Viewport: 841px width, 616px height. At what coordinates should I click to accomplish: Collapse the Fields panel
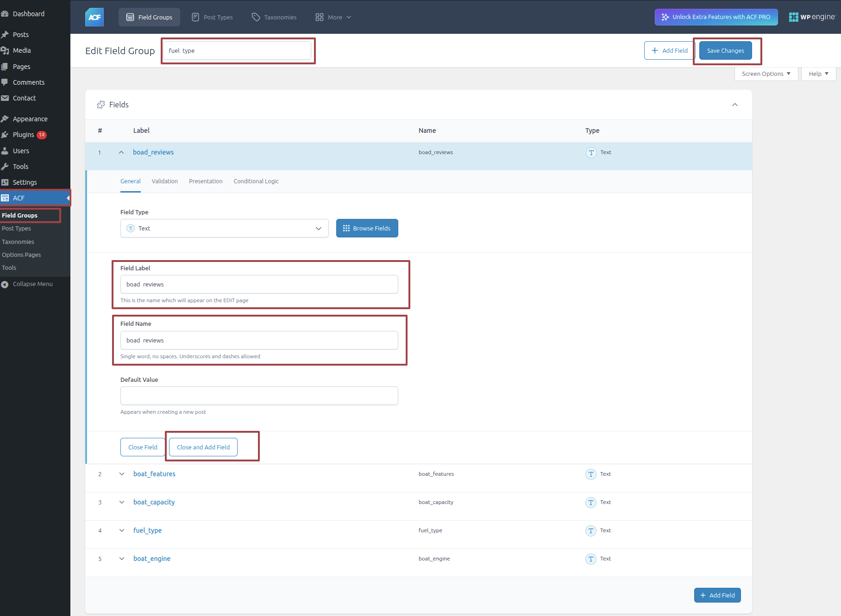[x=735, y=105]
